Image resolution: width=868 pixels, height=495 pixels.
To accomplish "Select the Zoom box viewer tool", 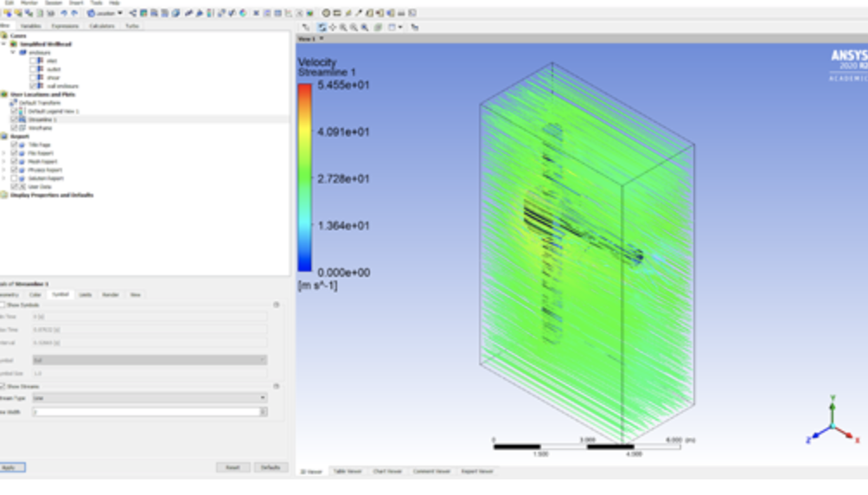I will 354,27.
